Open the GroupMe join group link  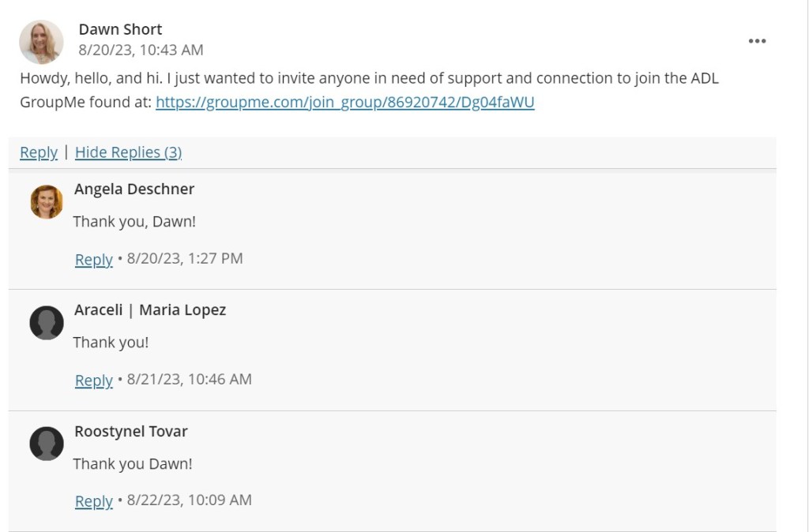pyautogui.click(x=344, y=103)
